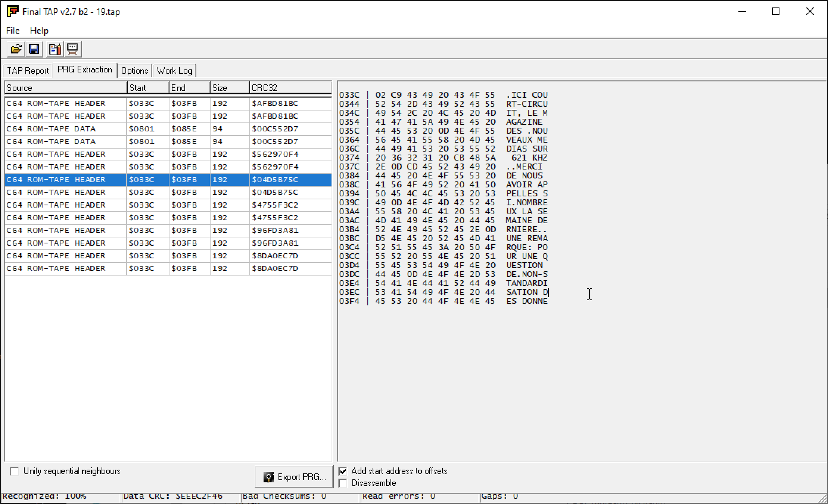The height and width of the screenshot is (504, 828).
Task: Open the File menu
Action: click(x=13, y=30)
